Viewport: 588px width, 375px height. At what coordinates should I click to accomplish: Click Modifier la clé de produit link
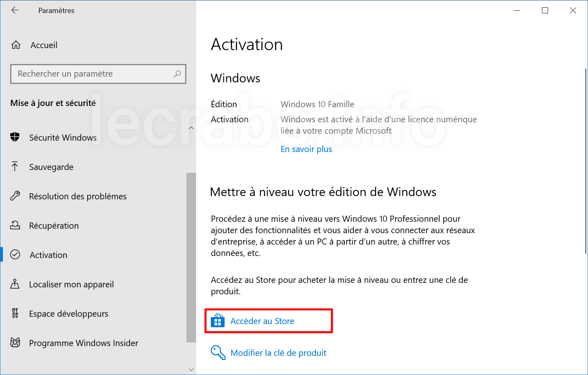[x=279, y=353]
